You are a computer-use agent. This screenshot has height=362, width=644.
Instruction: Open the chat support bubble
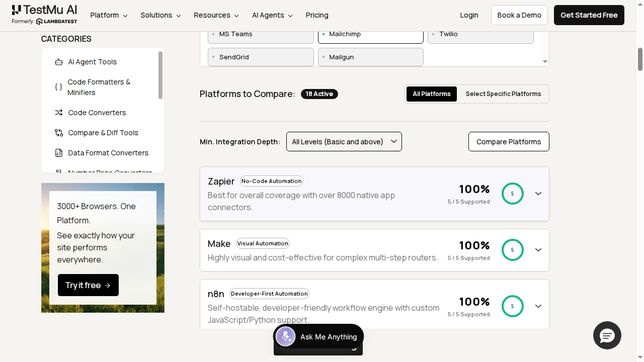607,335
